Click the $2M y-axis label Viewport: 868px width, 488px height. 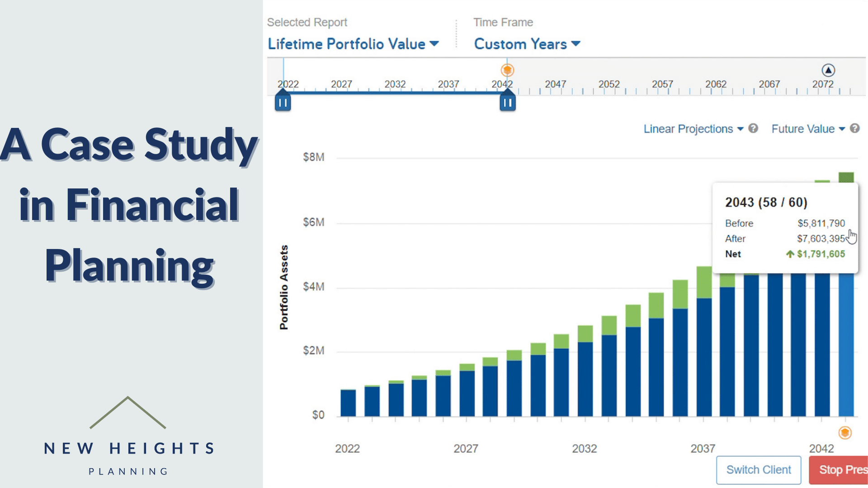[313, 351]
